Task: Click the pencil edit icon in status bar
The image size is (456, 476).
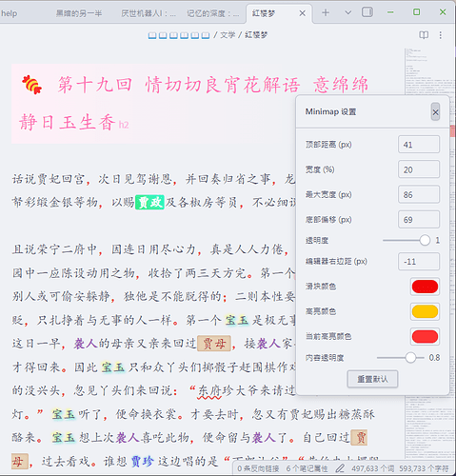Action: point(340,468)
